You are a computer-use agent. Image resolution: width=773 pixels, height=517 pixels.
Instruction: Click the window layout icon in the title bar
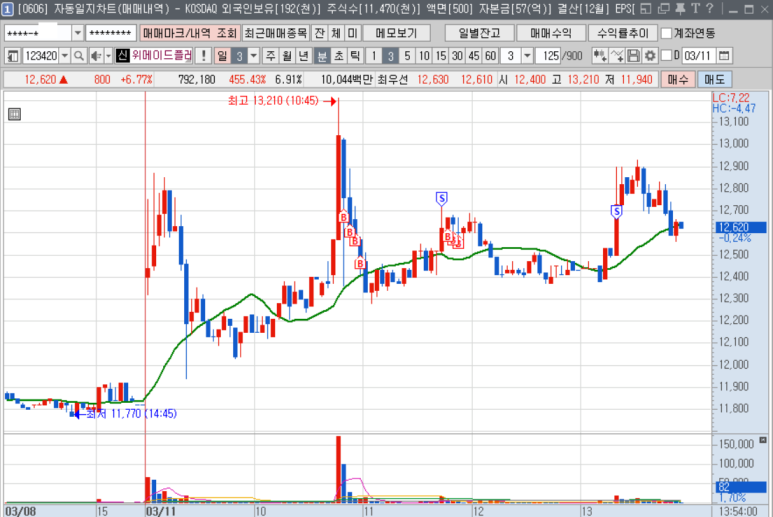click(646, 8)
